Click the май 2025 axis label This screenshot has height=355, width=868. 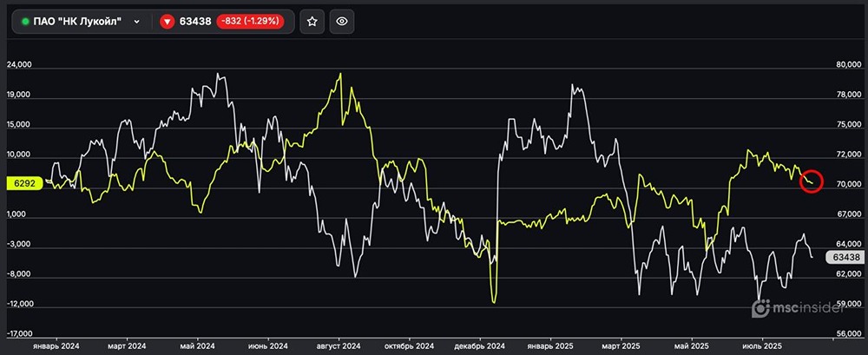tap(692, 345)
